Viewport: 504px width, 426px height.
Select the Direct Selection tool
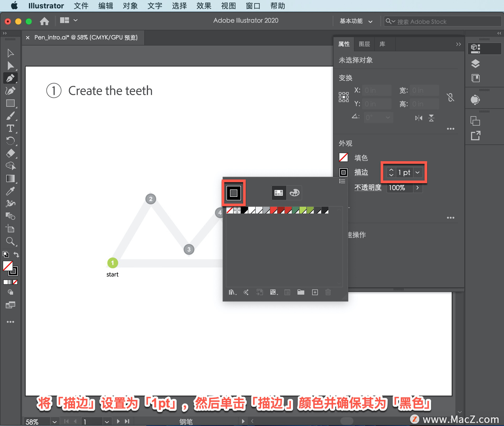pyautogui.click(x=10, y=66)
